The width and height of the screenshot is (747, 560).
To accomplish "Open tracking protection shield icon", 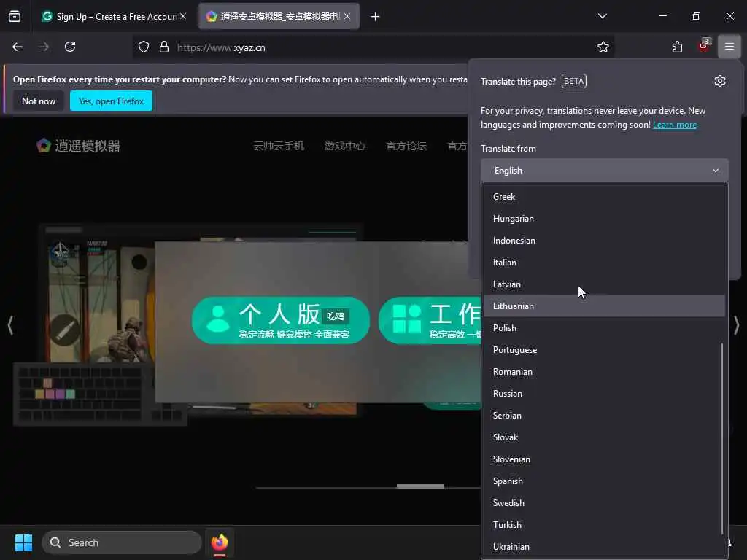I will 144,47.
